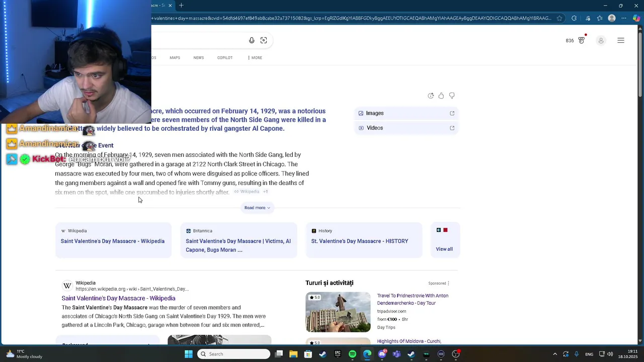Click tripadvisor.com ad source text
This screenshot has height=362, width=644.
(x=391, y=311)
